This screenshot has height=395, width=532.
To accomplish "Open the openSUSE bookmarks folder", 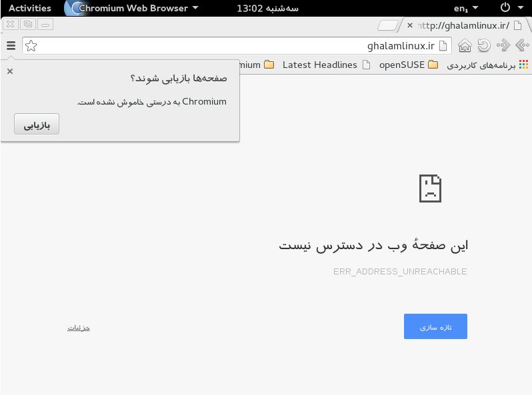I will tap(409, 65).
